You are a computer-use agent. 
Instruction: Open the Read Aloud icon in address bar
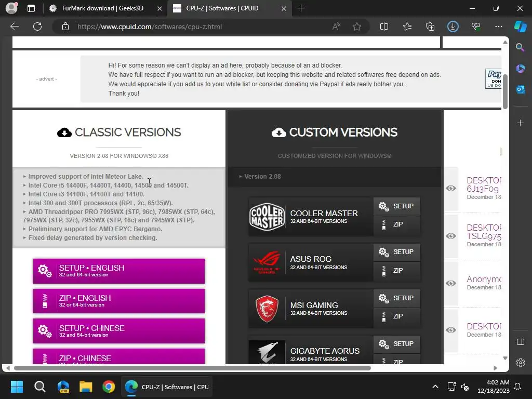pos(336,26)
